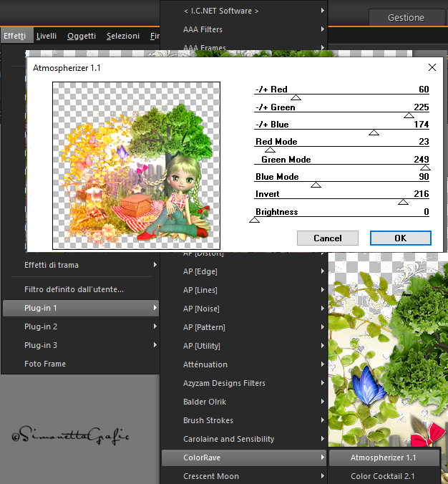Click the Brightness slider handle
The image size is (448, 484).
(254, 220)
